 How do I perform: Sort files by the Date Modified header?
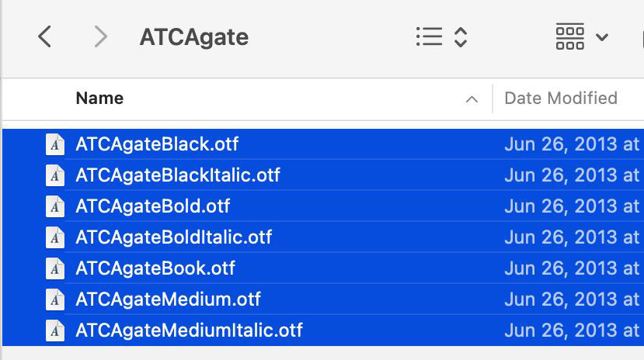(x=560, y=99)
